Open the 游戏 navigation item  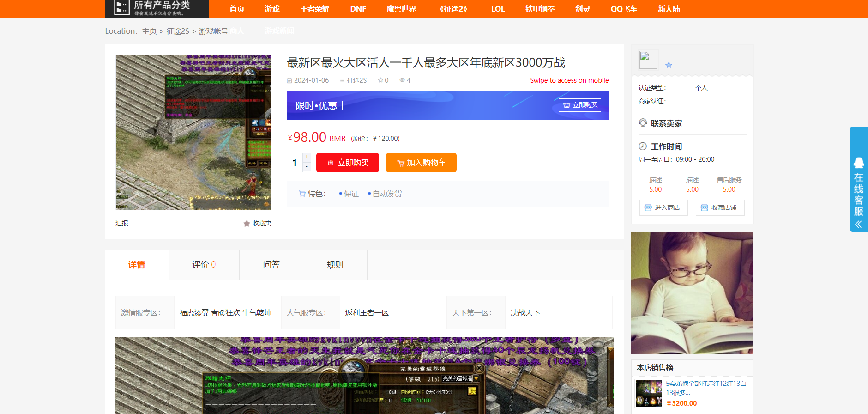click(x=272, y=9)
